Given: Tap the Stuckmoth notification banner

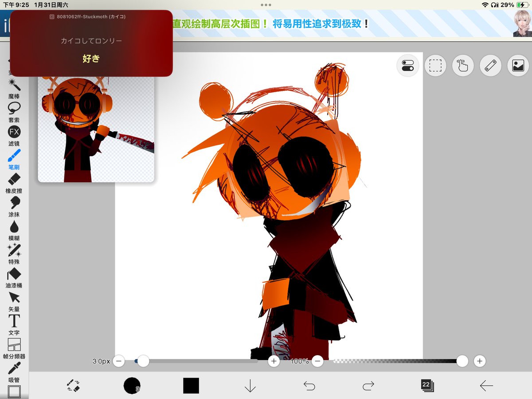Looking at the screenshot, I should 91,43.
